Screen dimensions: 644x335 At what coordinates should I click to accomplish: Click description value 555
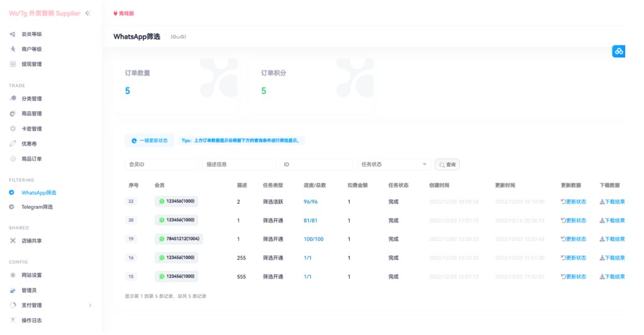coord(241,277)
